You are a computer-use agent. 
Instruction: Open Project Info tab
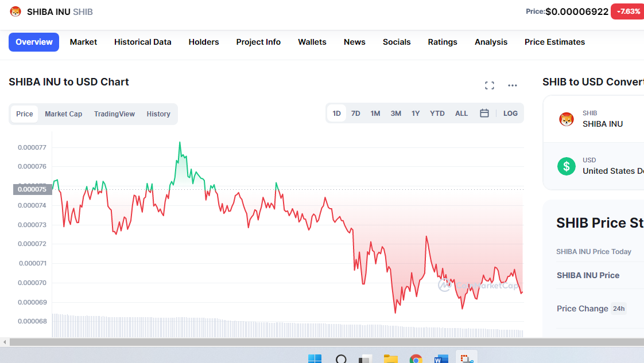(x=258, y=42)
